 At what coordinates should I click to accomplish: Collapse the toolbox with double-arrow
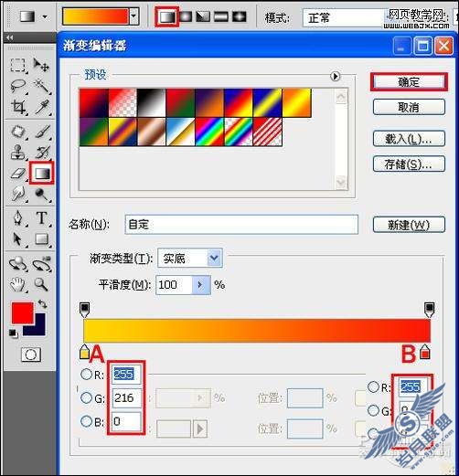10,37
